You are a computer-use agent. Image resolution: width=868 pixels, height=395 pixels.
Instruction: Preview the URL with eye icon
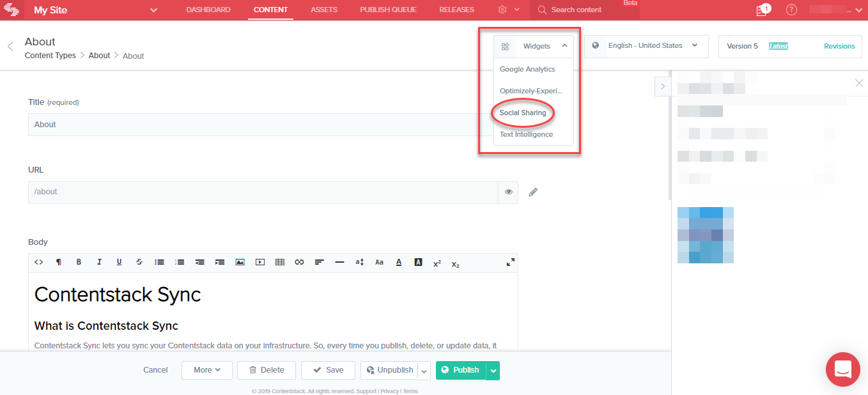coord(509,192)
